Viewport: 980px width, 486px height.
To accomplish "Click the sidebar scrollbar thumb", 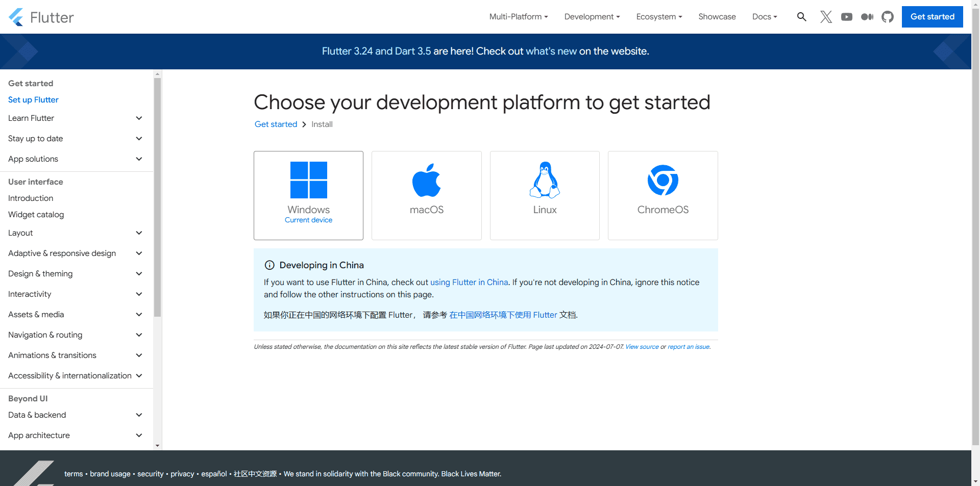I will point(157,197).
